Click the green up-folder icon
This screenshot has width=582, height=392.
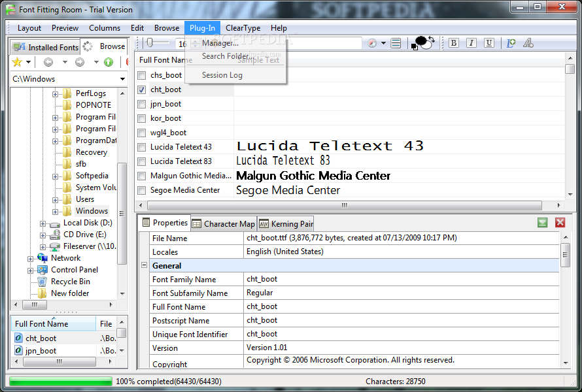[109, 62]
